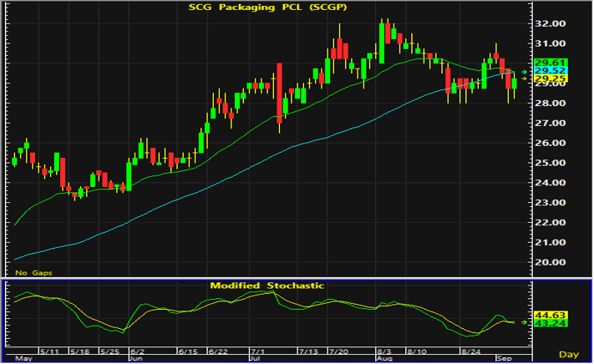Click the 6/2 date marker
The height and width of the screenshot is (364, 594).
137,351
